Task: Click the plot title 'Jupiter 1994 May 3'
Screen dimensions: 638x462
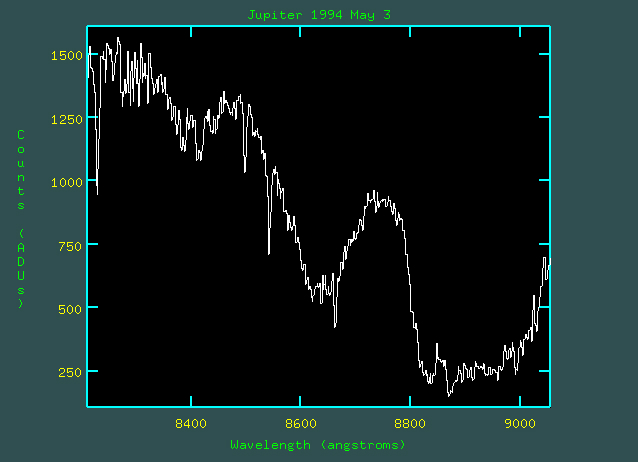Action: (319, 15)
